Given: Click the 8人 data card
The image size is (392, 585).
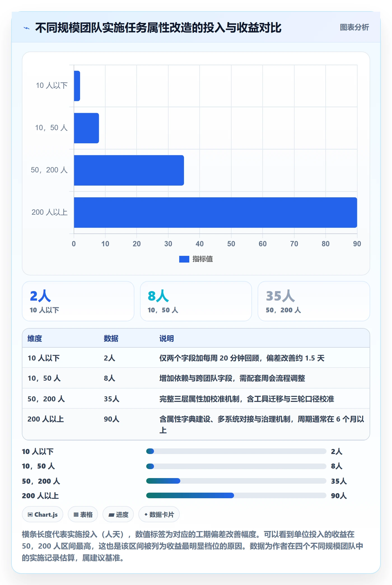Looking at the screenshot, I should pyautogui.click(x=196, y=301).
